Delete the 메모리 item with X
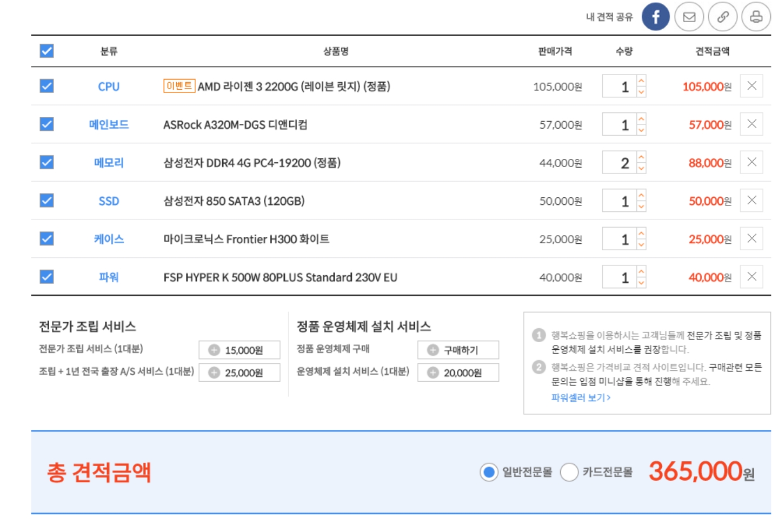Viewport: 778px width, 532px height. click(752, 162)
